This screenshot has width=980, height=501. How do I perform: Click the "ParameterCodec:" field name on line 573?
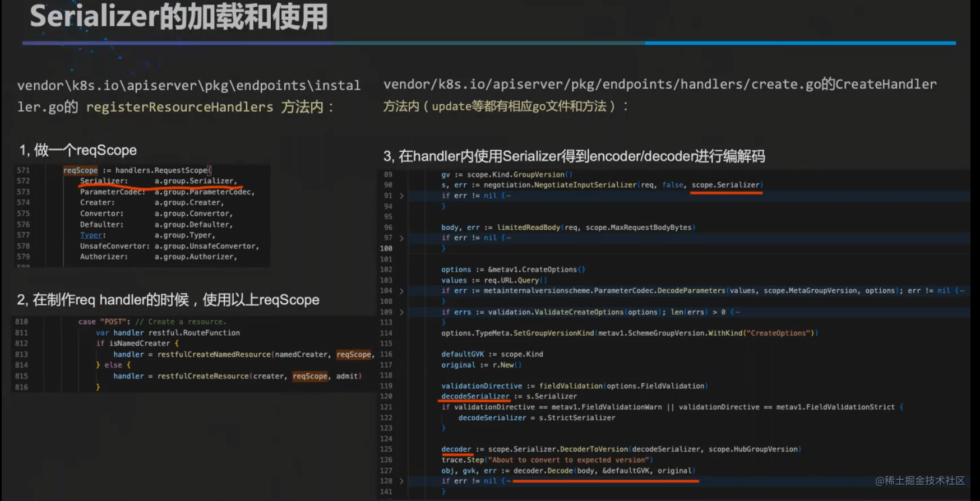coord(113,192)
